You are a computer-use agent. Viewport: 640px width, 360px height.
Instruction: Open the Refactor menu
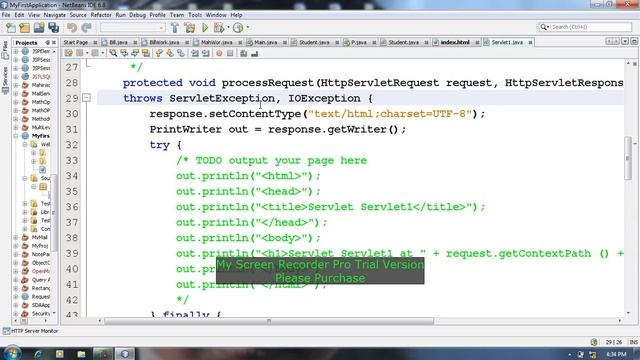click(101, 15)
